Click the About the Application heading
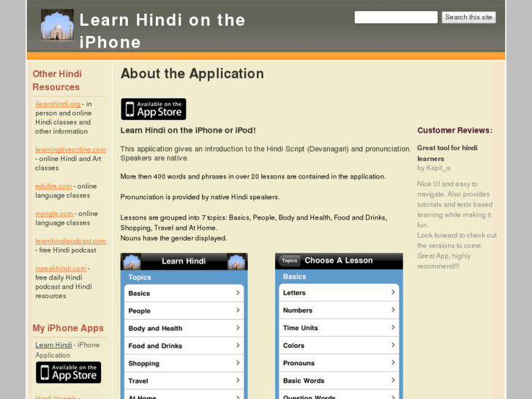532x399 pixels. tap(192, 74)
